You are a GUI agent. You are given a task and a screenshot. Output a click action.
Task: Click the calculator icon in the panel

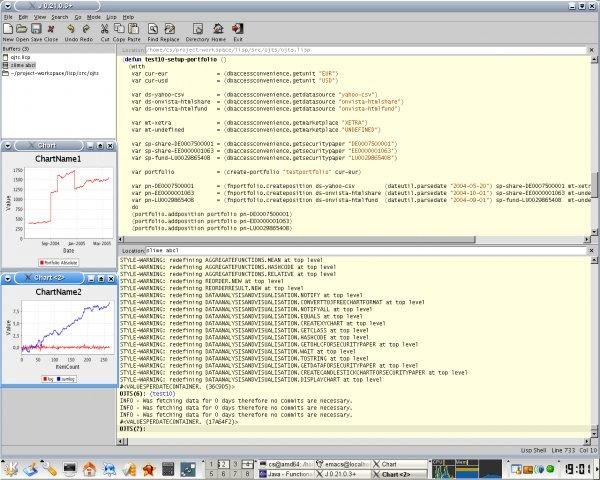[x=168, y=469]
